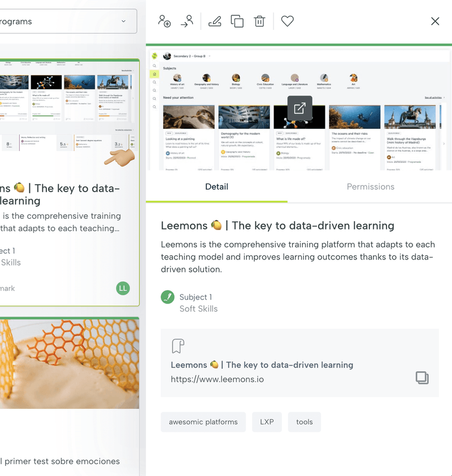Click the bookmark icon in link card
Screen dimensions: 452x476
178,346
